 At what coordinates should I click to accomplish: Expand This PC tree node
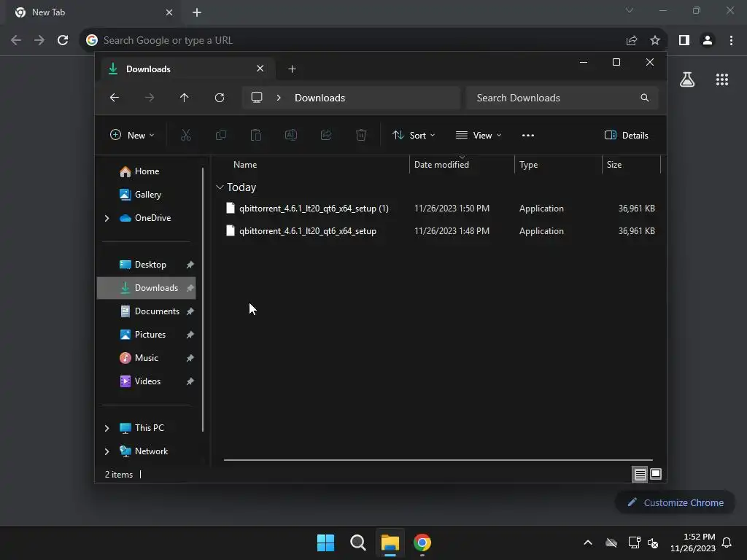(x=107, y=428)
